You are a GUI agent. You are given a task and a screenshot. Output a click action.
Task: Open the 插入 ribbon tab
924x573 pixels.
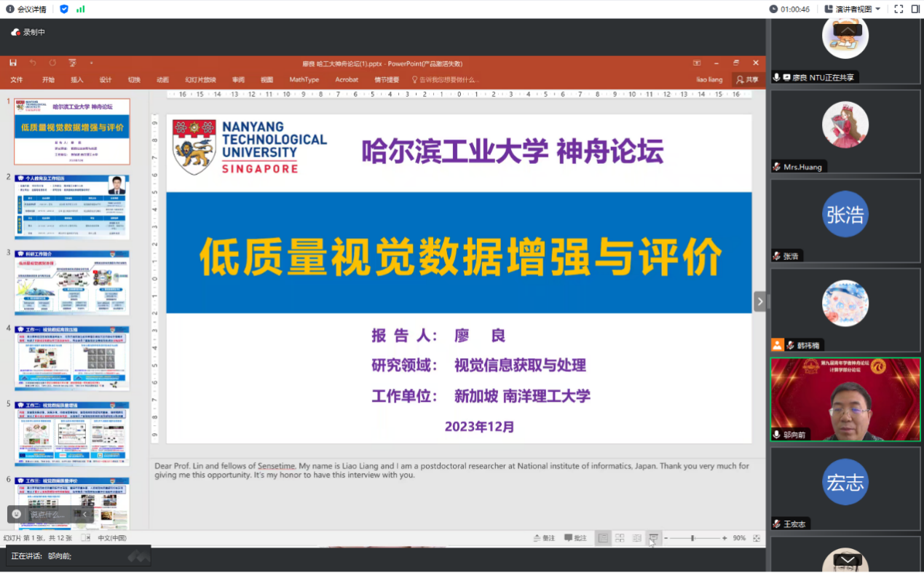(x=76, y=79)
